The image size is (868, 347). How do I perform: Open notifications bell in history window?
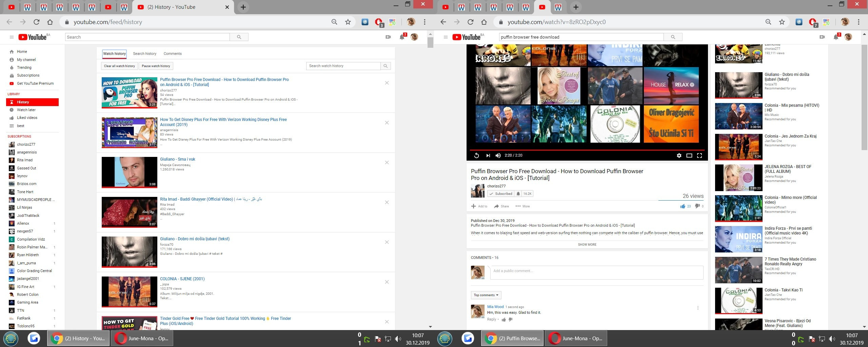[x=402, y=37]
